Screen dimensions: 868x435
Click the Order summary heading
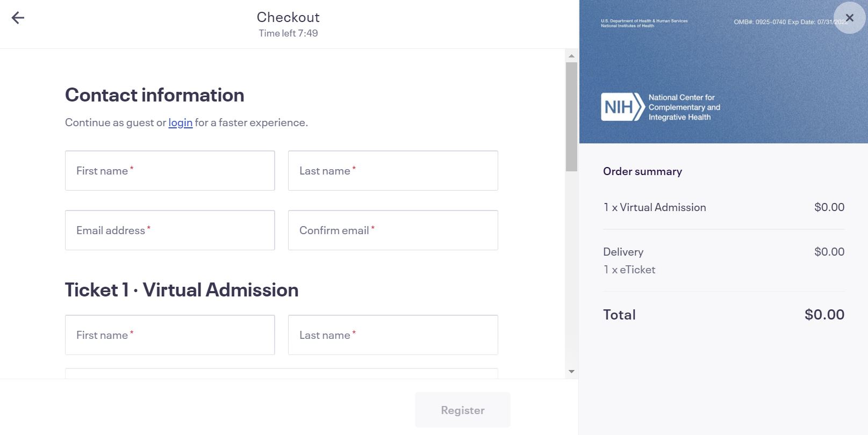click(x=642, y=171)
